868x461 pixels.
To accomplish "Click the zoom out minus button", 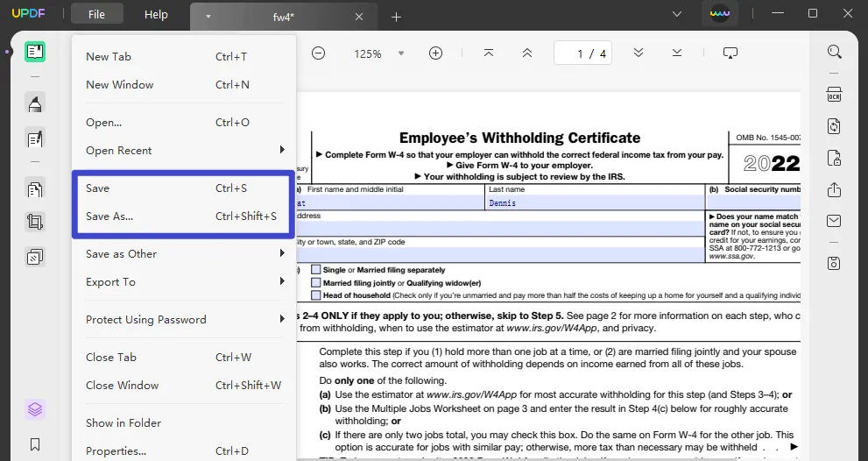I will pyautogui.click(x=319, y=53).
